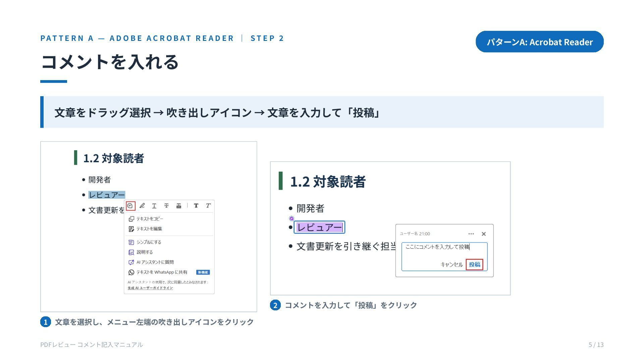Click キャンセル in the comment box
Screen dimensions: 644x362
click(x=451, y=264)
